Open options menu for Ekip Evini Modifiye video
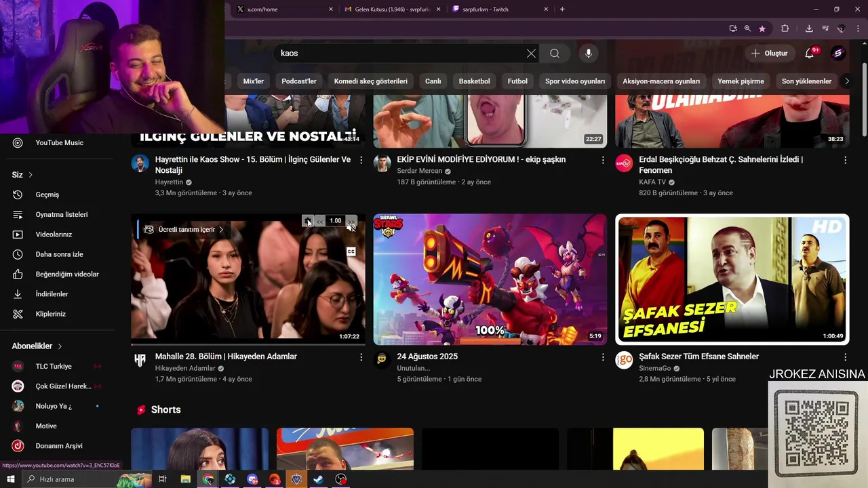This screenshot has width=868, height=488. [x=603, y=160]
